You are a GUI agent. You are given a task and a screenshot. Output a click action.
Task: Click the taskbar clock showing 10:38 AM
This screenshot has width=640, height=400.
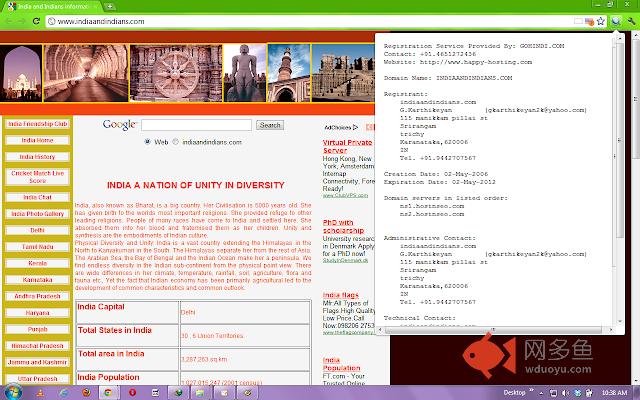(x=614, y=393)
